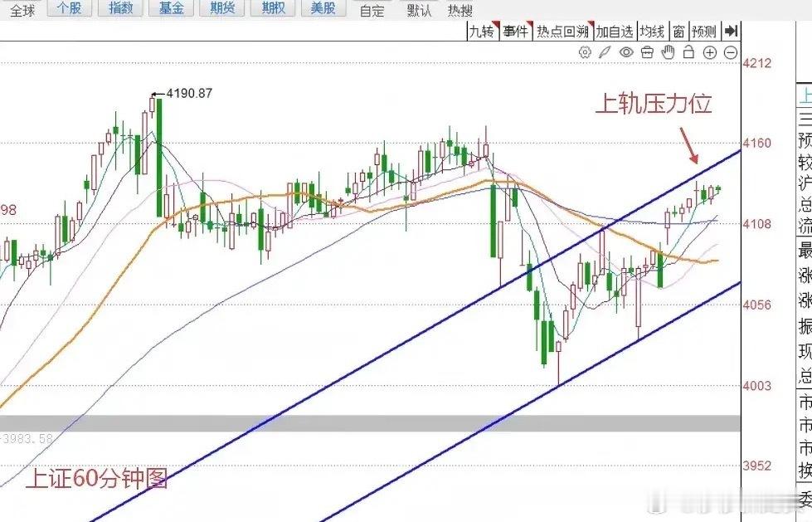Open the 事件 toolbar item
This screenshot has width=812, height=522.
coord(516,32)
